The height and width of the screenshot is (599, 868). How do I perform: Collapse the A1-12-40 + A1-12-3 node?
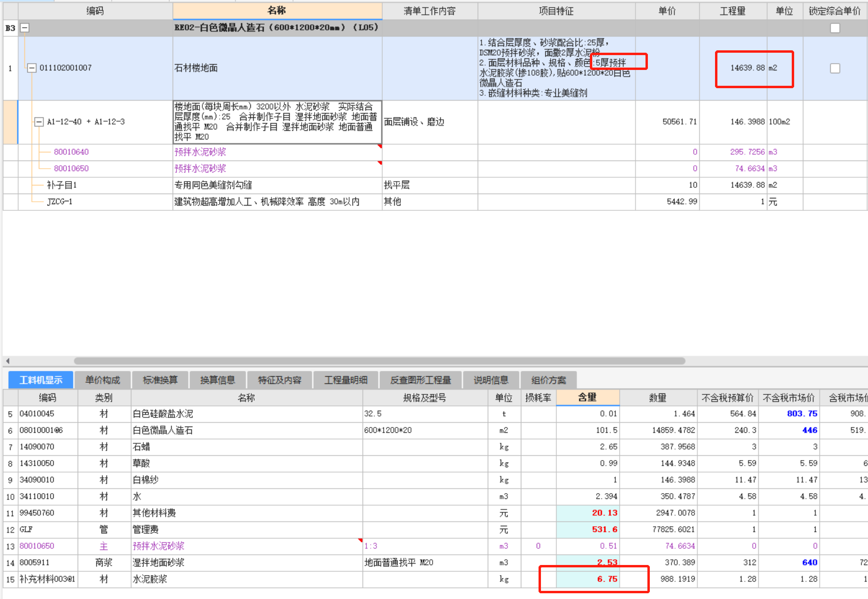39,122
